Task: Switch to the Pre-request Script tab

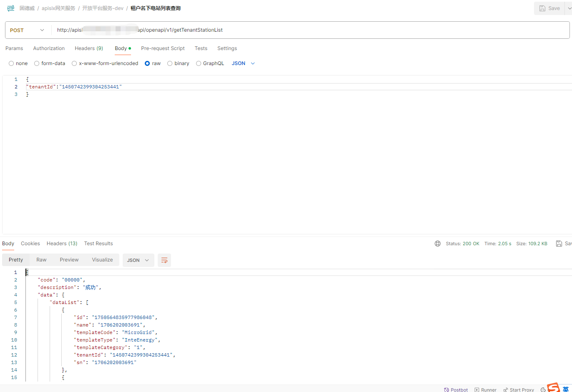Action: point(163,48)
